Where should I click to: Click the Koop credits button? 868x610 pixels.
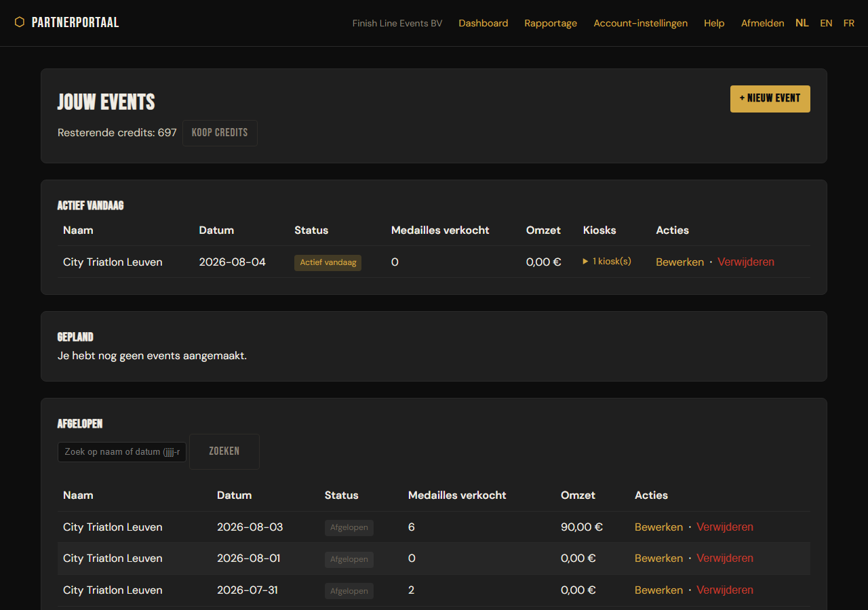[220, 133]
